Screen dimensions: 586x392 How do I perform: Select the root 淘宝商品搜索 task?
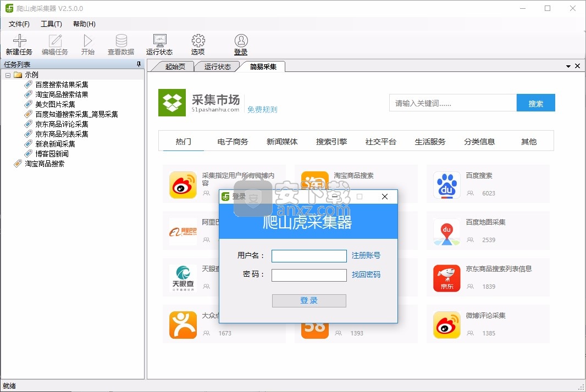45,164
